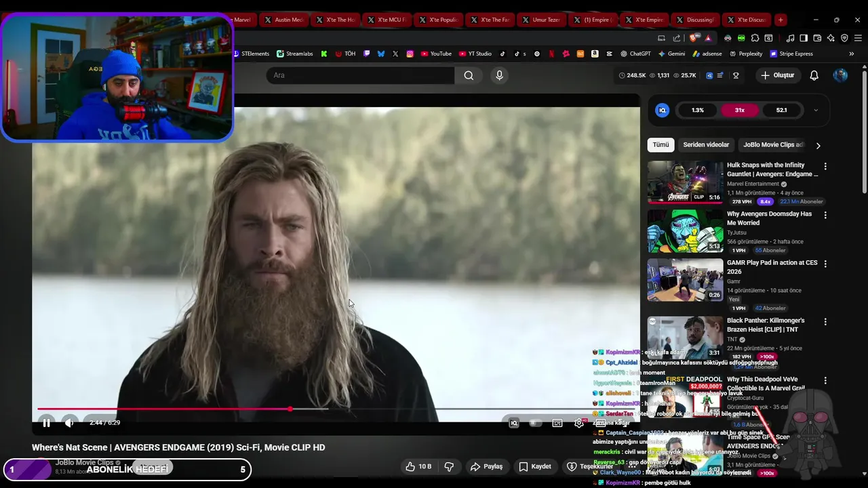This screenshot has height=488, width=868.
Task: Open the YouTube bookmark
Action: click(x=436, y=54)
